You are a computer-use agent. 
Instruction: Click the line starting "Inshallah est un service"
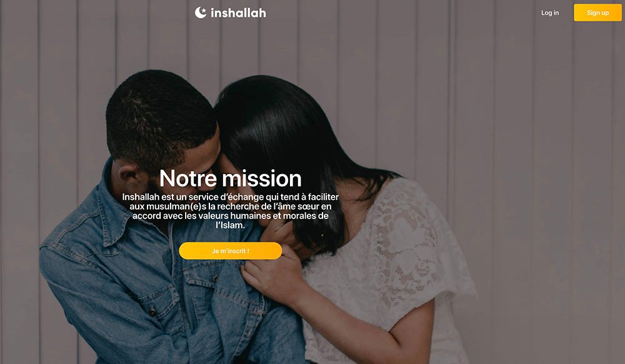click(231, 197)
